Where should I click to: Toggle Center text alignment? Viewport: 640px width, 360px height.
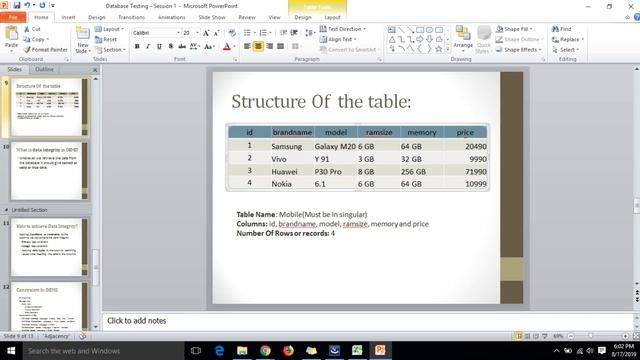pos(258,47)
